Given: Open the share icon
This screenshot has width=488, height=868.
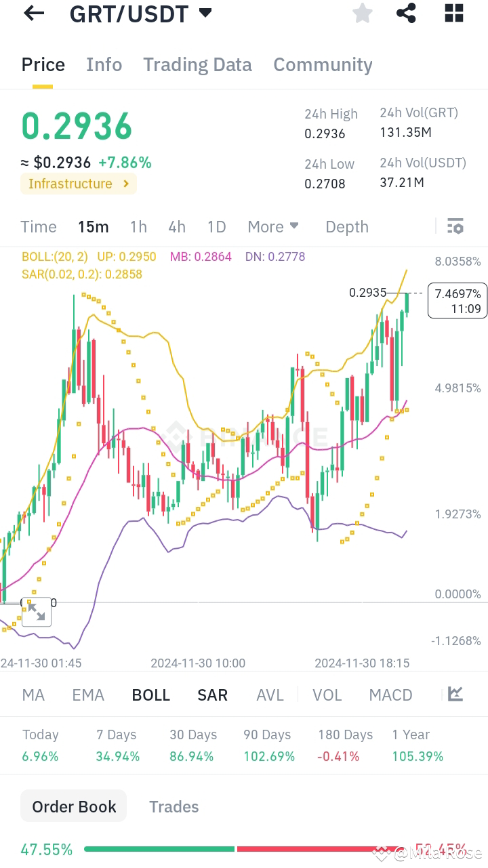Looking at the screenshot, I should coord(406,14).
